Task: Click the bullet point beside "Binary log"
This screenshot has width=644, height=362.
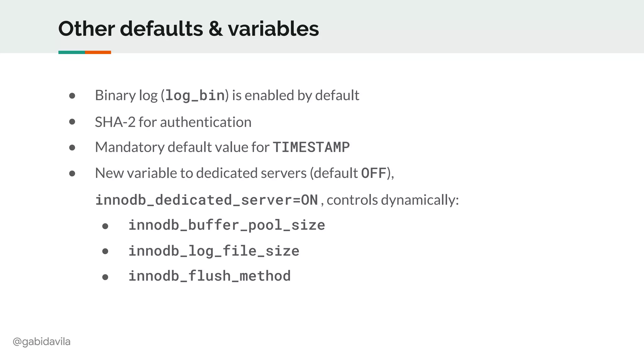Action: tap(72, 96)
